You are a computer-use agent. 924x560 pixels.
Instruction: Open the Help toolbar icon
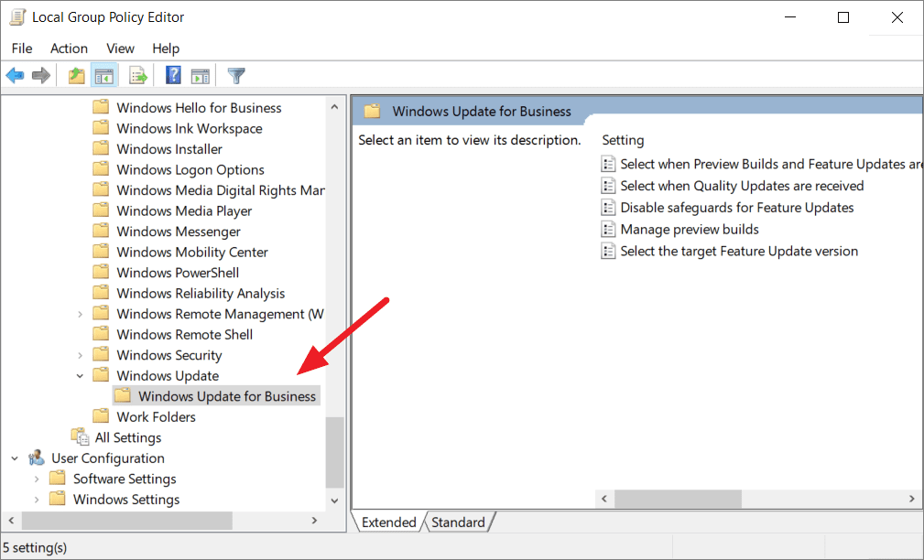(173, 75)
